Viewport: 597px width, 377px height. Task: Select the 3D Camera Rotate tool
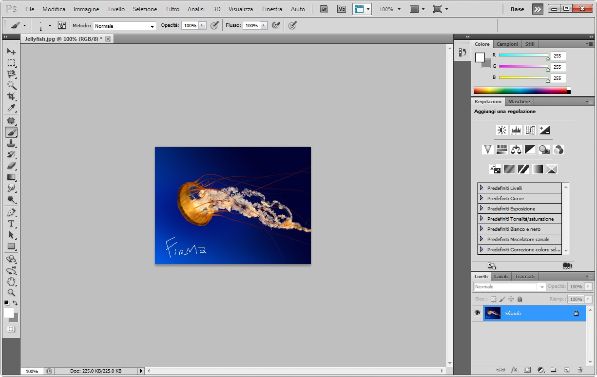point(11,271)
